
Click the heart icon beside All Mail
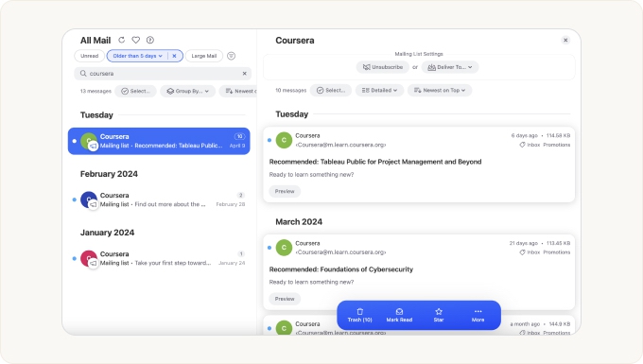[x=136, y=40]
